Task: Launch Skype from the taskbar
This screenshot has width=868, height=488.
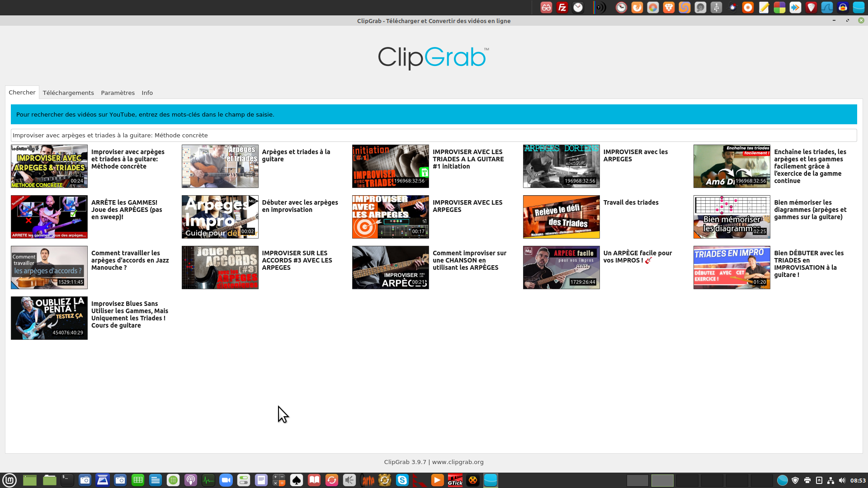Action: [402, 480]
